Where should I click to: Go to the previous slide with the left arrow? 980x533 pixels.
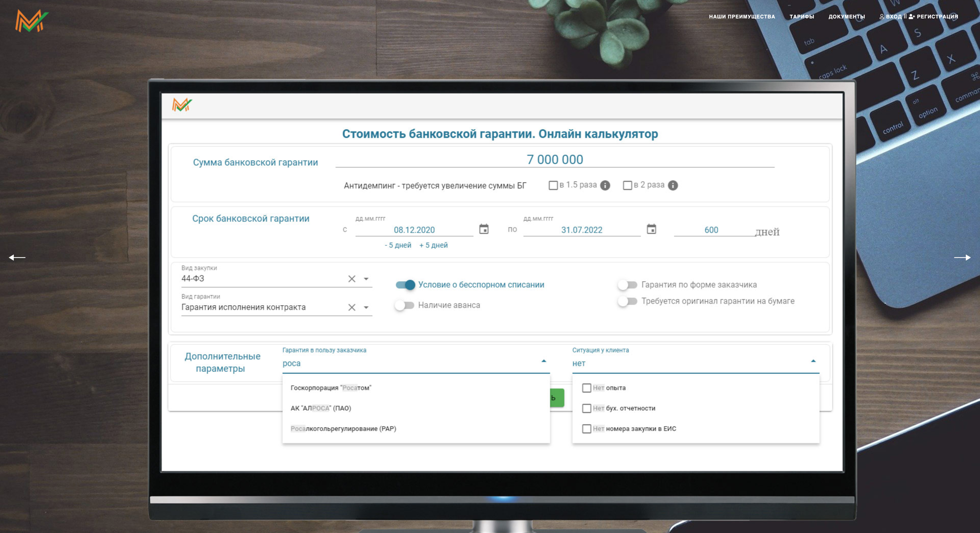point(17,257)
